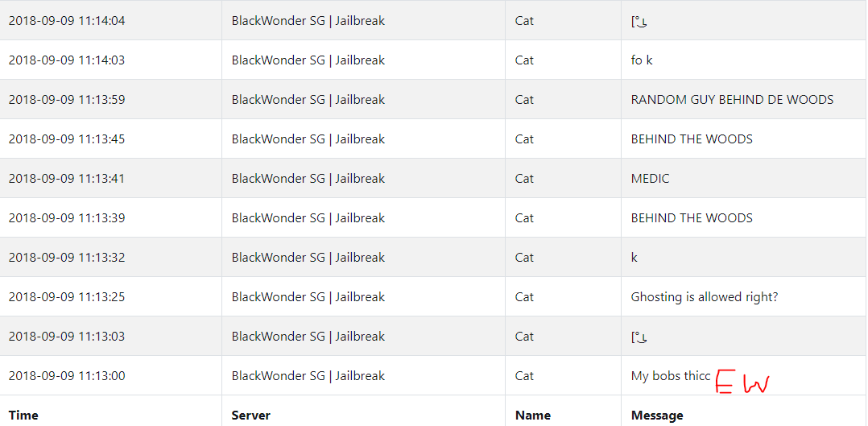Click the 'MEDIC' message cell
The width and height of the screenshot is (868, 426).
click(650, 179)
